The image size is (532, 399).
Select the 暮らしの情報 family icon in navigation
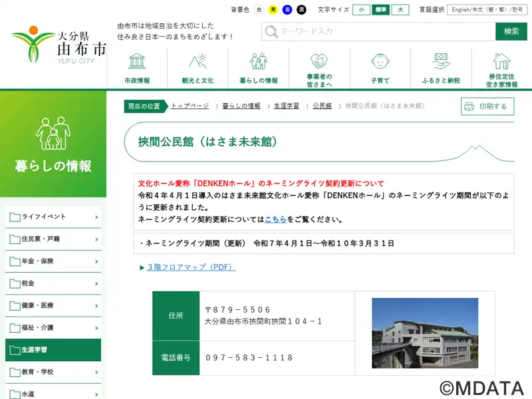pyautogui.click(x=259, y=62)
